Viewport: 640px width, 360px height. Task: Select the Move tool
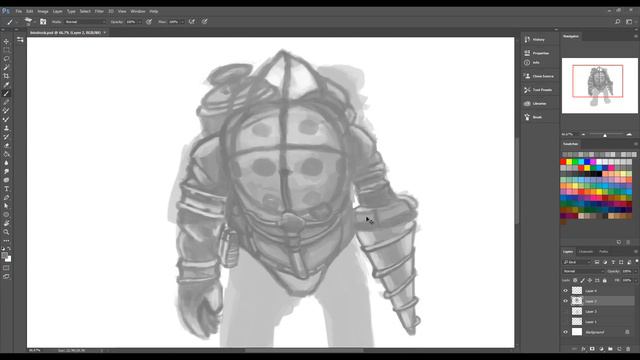pos(6,42)
